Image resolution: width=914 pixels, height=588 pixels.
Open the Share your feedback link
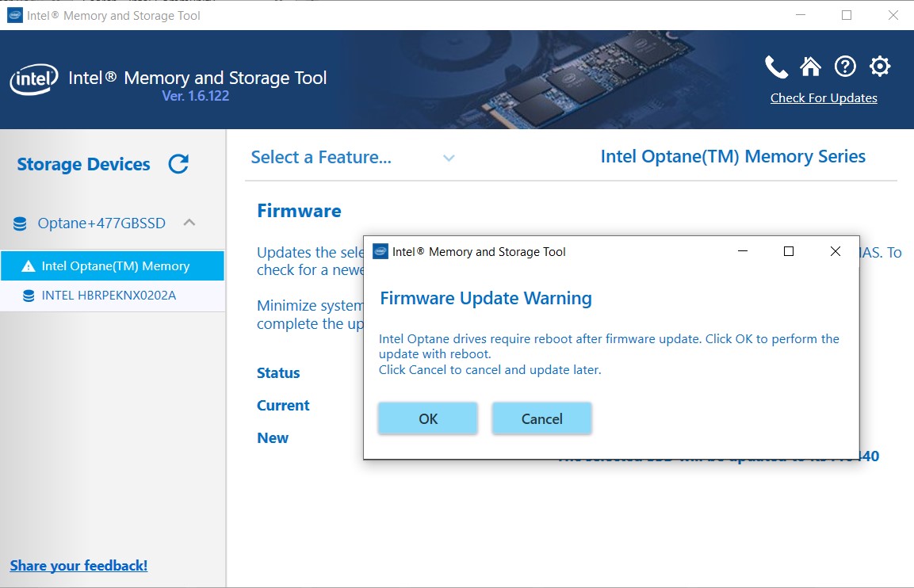pos(78,565)
